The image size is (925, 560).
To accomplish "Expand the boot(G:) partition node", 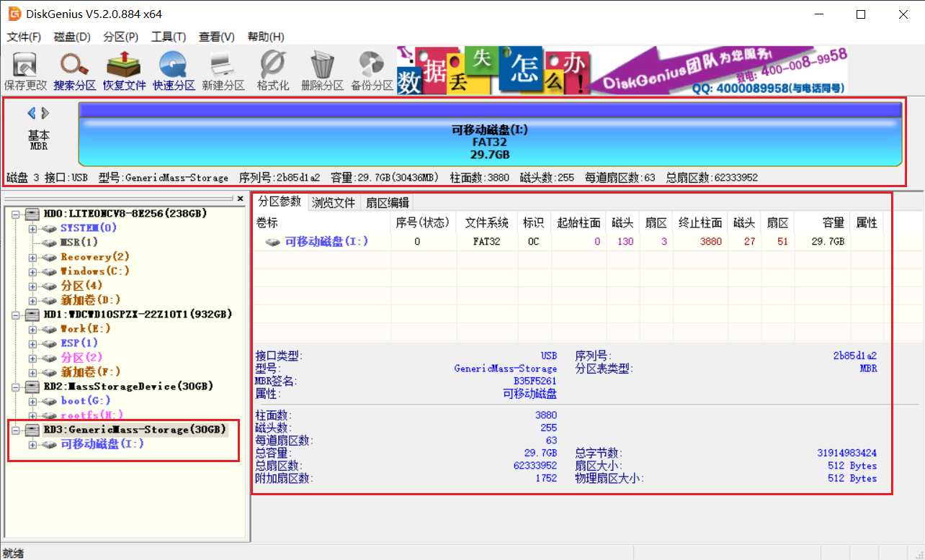I will 32,401.
